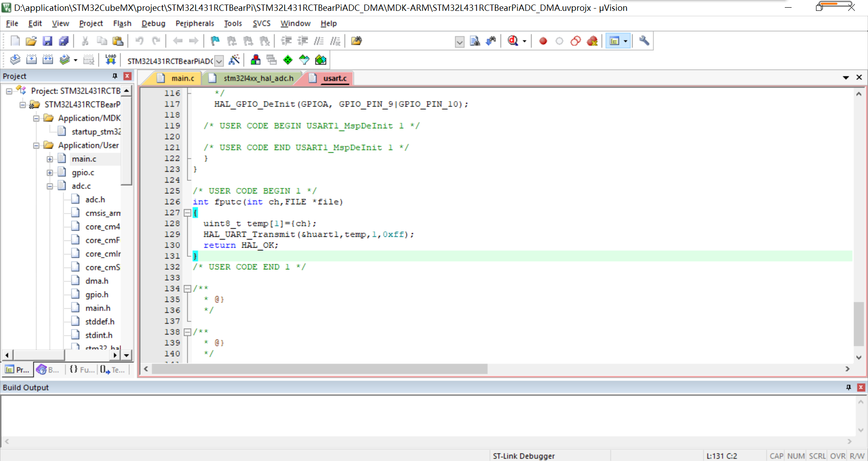Open the Batch Build dropdown arrow
The width and height of the screenshot is (868, 461).
(75, 60)
